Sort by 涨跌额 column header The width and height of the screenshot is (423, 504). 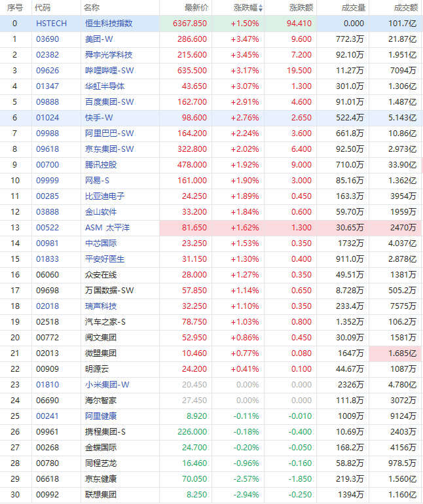[301, 8]
